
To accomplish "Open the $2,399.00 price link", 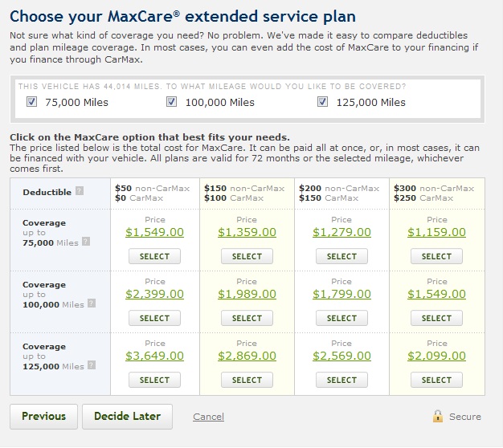I will pos(154,294).
